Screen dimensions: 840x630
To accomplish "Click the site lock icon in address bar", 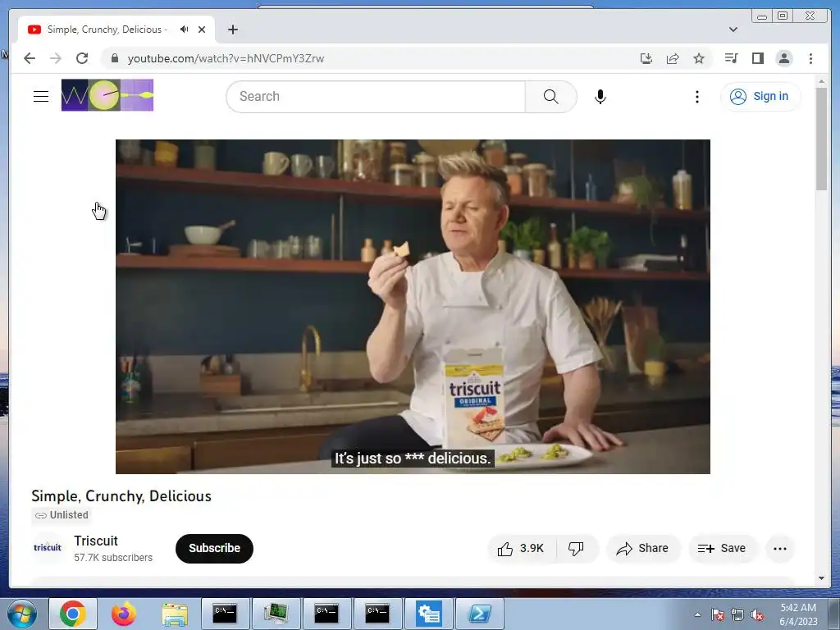I will (x=115, y=58).
